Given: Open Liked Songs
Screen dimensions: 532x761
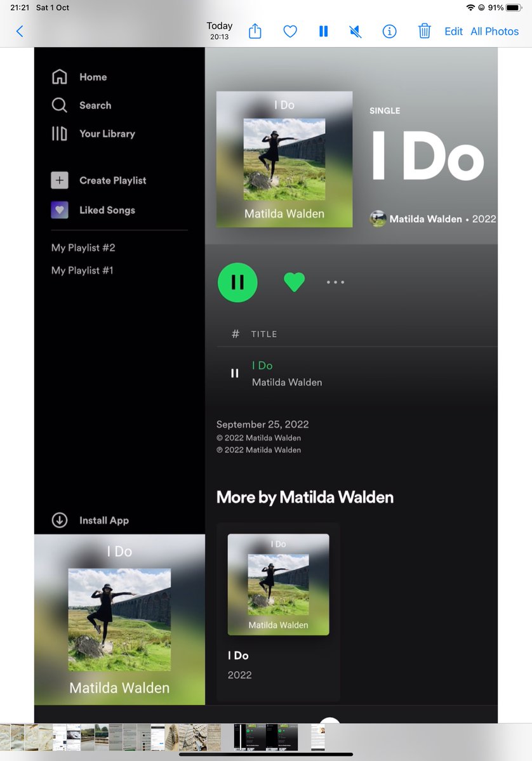Looking at the screenshot, I should [x=107, y=210].
